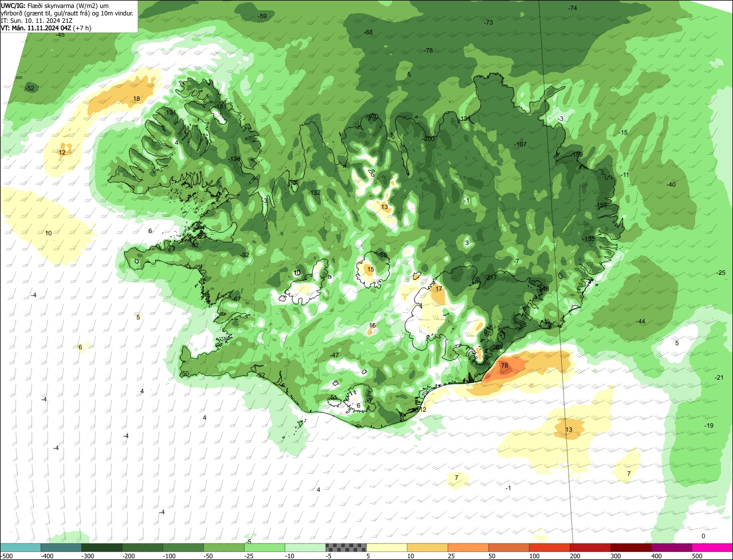This screenshot has height=560, width=733.
Task: Pick the orange swatch between 25 and 50
Action: tap(468, 547)
